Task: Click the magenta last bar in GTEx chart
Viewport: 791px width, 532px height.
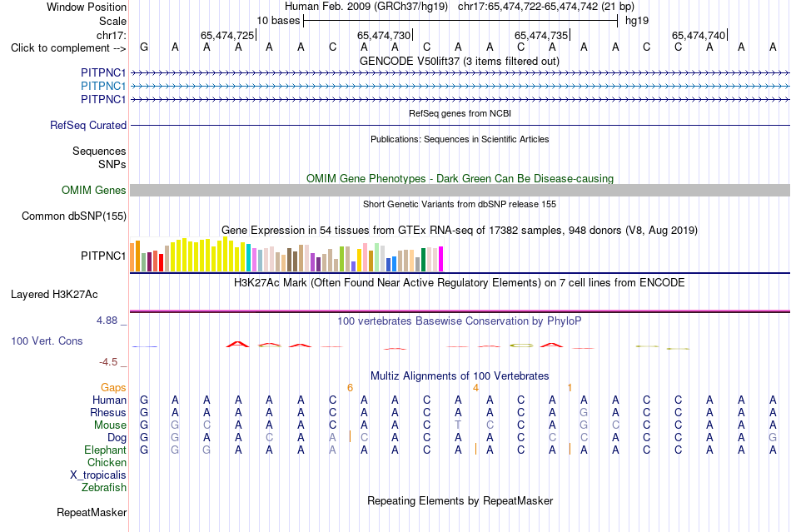Action: tap(441, 259)
